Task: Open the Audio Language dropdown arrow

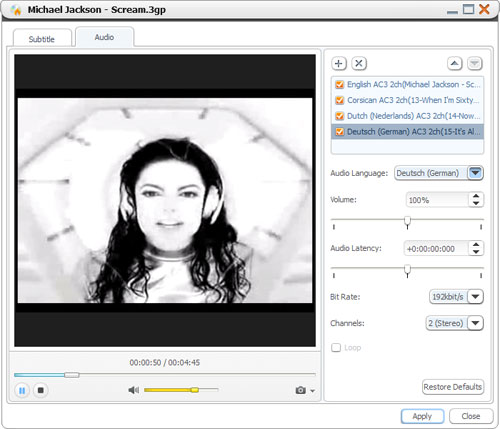Action: [475, 173]
